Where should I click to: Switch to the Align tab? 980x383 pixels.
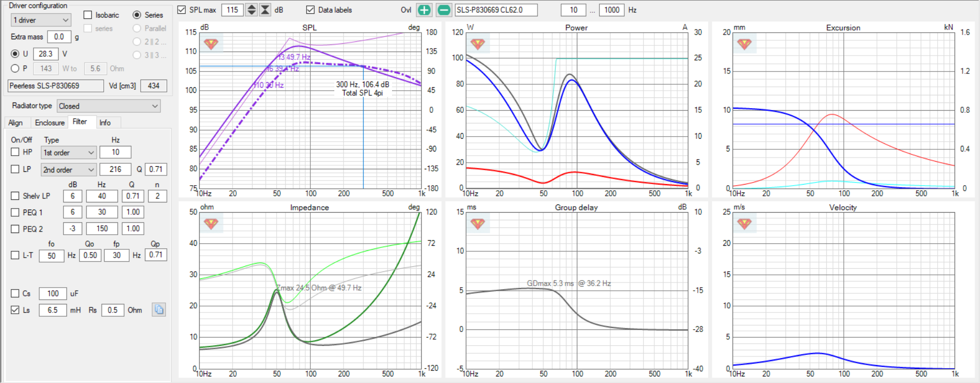[15, 123]
